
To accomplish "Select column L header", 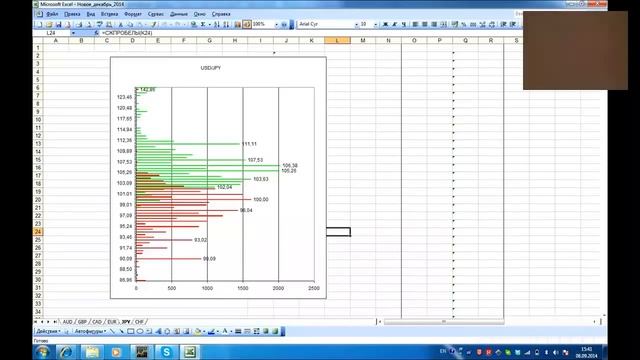I will click(x=337, y=40).
